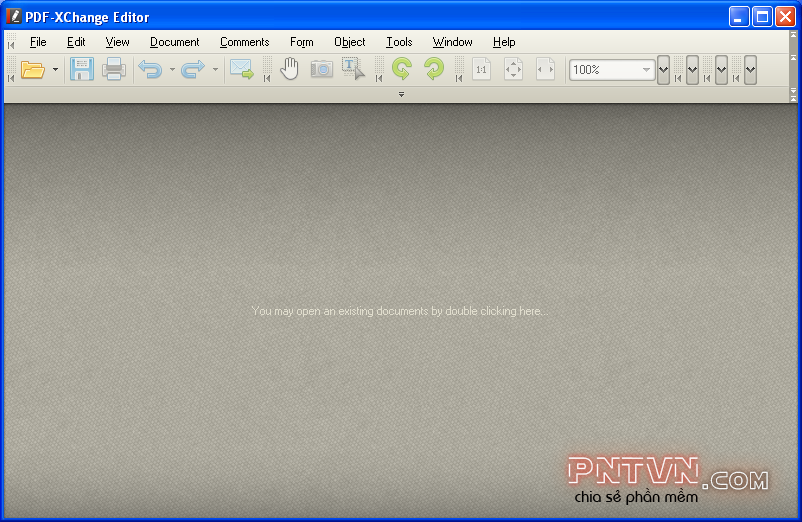The height and width of the screenshot is (522, 802).
Task: Minimize the PDF-XChange Editor window
Action: pyautogui.click(x=739, y=17)
